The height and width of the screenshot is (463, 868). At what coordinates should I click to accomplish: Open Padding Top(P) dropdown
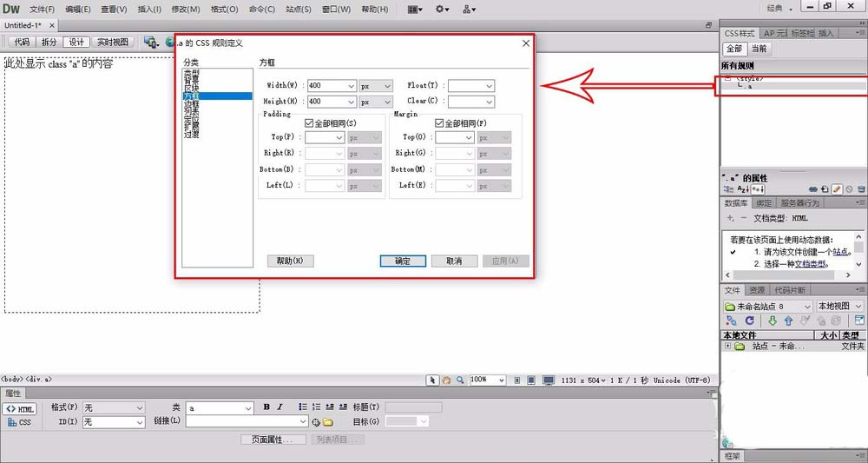pyautogui.click(x=325, y=137)
